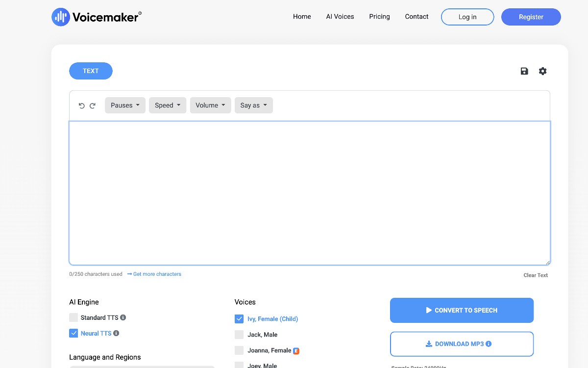
Task: Click the undo arrow icon
Action: (81, 105)
